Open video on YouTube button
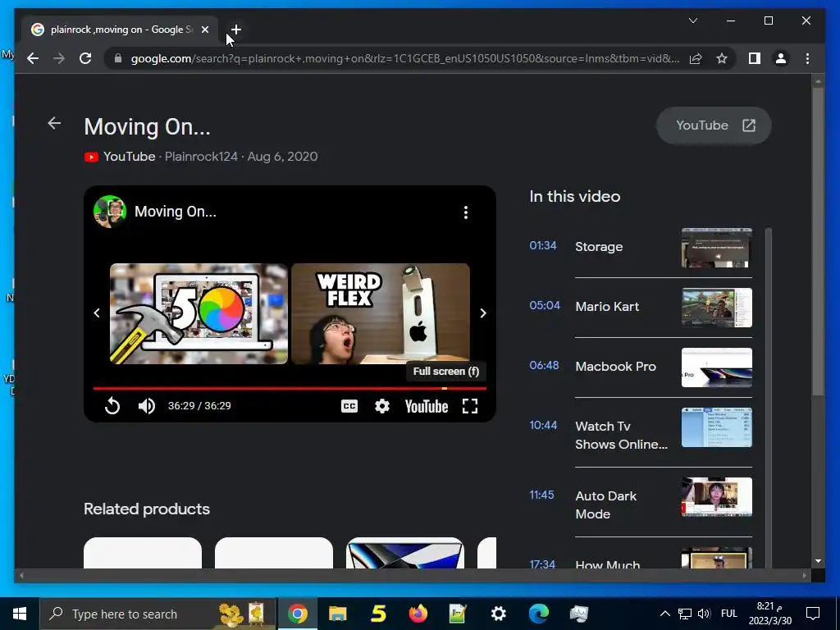The height and width of the screenshot is (630, 840). [x=714, y=126]
